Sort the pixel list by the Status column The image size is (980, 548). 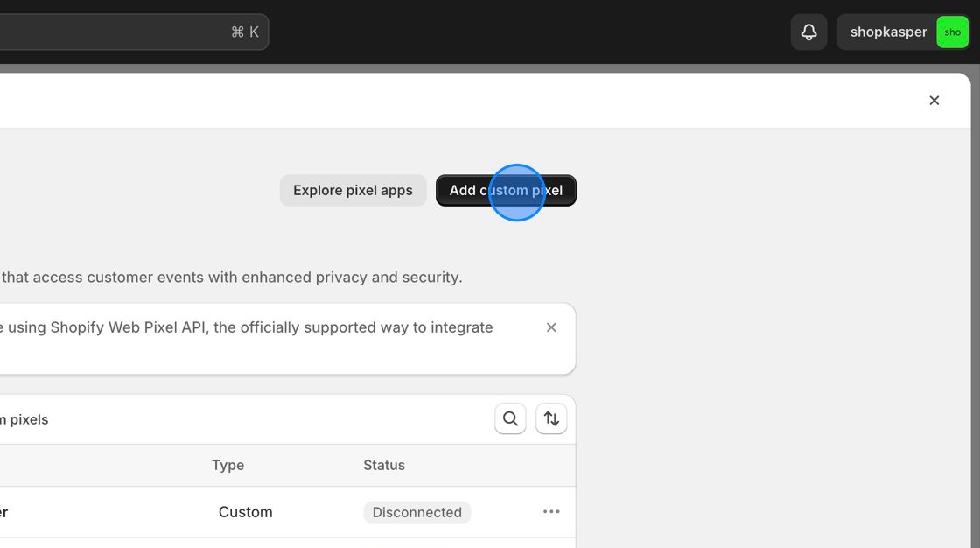pos(383,465)
